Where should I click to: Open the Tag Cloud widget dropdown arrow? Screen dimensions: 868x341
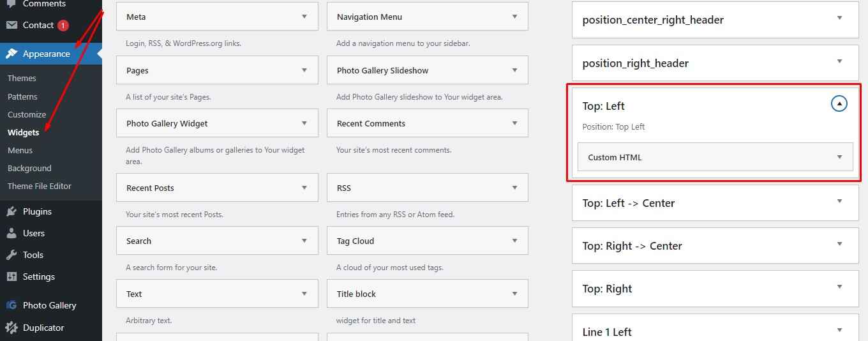[514, 241]
